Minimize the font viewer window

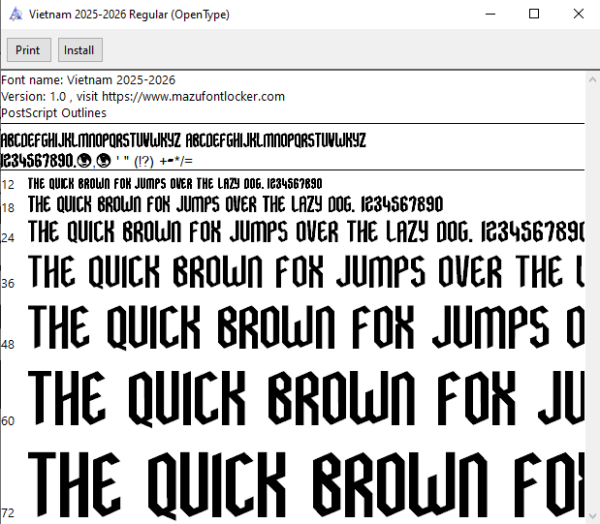click(x=490, y=14)
